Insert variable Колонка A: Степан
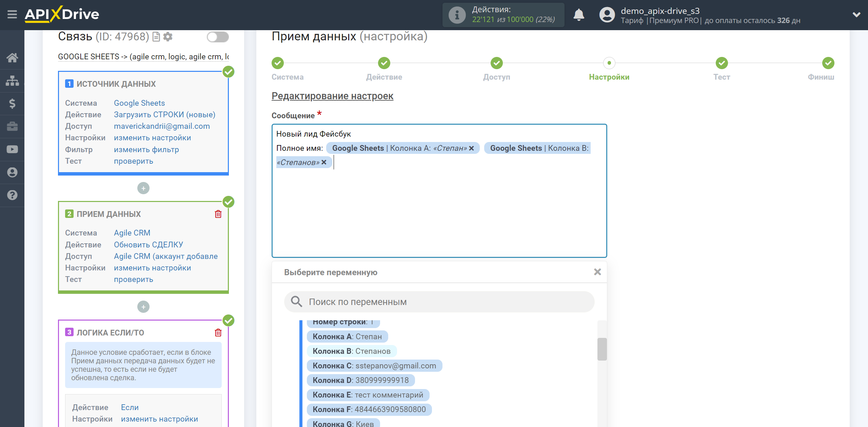 tap(347, 337)
